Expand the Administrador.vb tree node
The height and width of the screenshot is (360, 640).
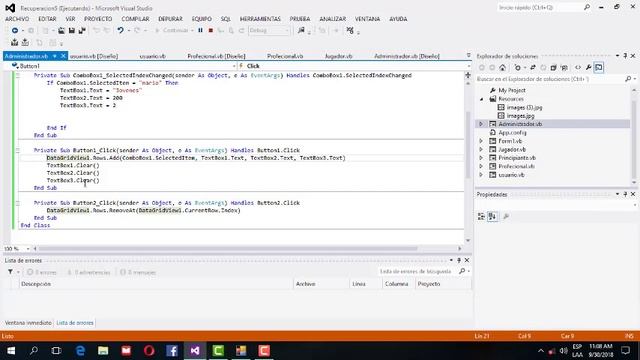click(x=481, y=124)
